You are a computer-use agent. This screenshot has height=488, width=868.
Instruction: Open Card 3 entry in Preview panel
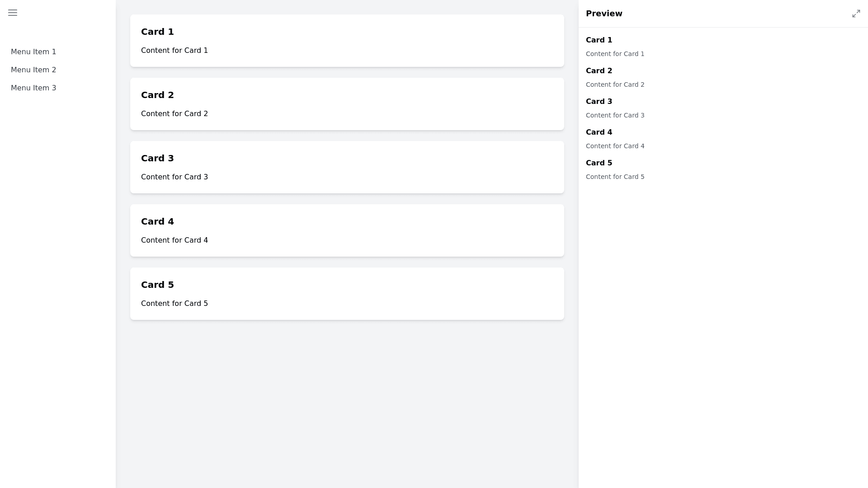[x=599, y=102]
